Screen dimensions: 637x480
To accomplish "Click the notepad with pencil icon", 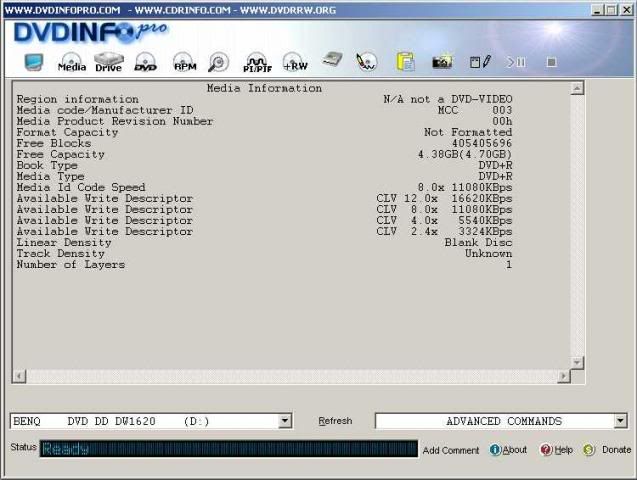I will coord(480,62).
